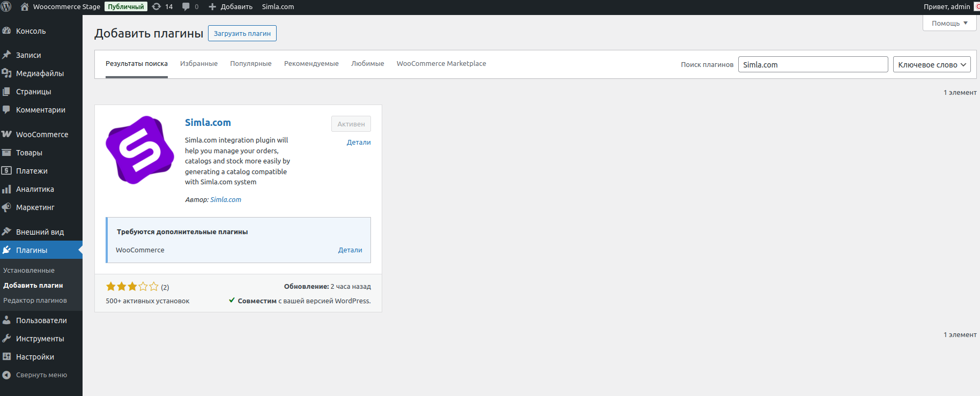Click the WooCommerce logo icon in sidebar
The height and width of the screenshot is (396, 980).
tap(6, 134)
